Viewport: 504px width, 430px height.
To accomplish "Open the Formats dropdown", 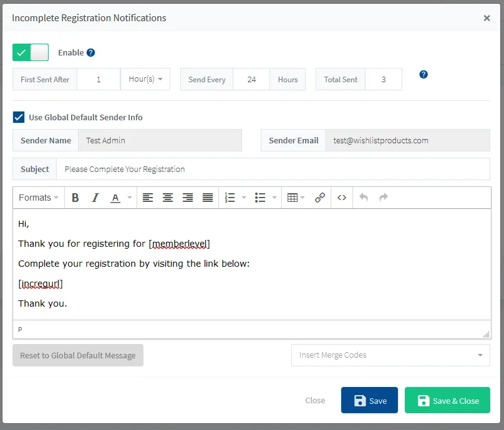I will click(x=39, y=198).
